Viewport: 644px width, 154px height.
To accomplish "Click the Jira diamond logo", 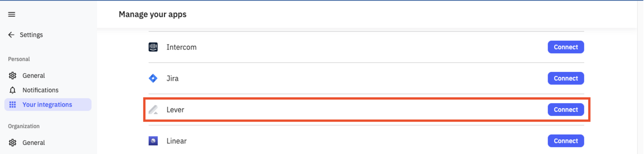I will (x=153, y=78).
